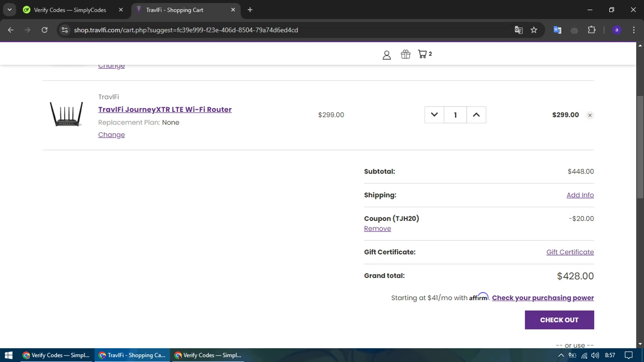Image resolution: width=644 pixels, height=362 pixels.
Task: Open the Extensions puzzle menu
Action: (x=592, y=30)
